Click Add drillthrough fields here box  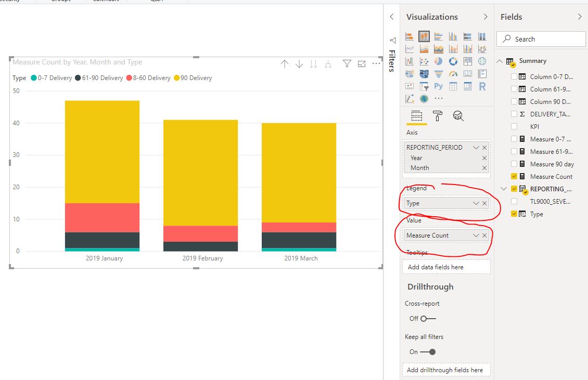tap(446, 370)
